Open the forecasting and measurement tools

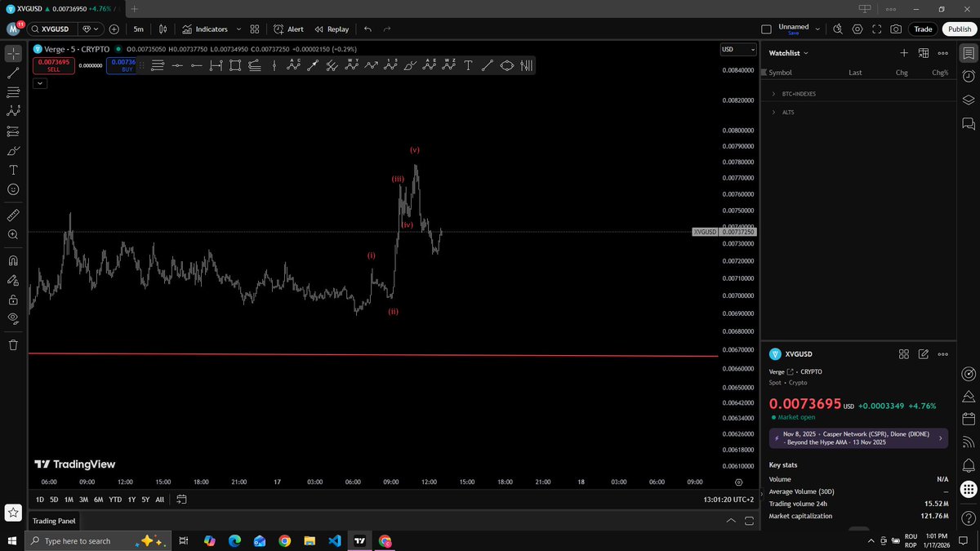13,131
